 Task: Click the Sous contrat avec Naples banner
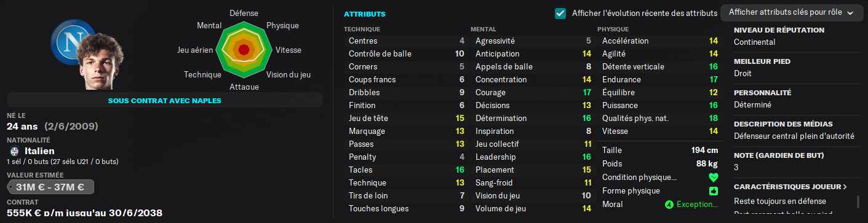point(165,100)
